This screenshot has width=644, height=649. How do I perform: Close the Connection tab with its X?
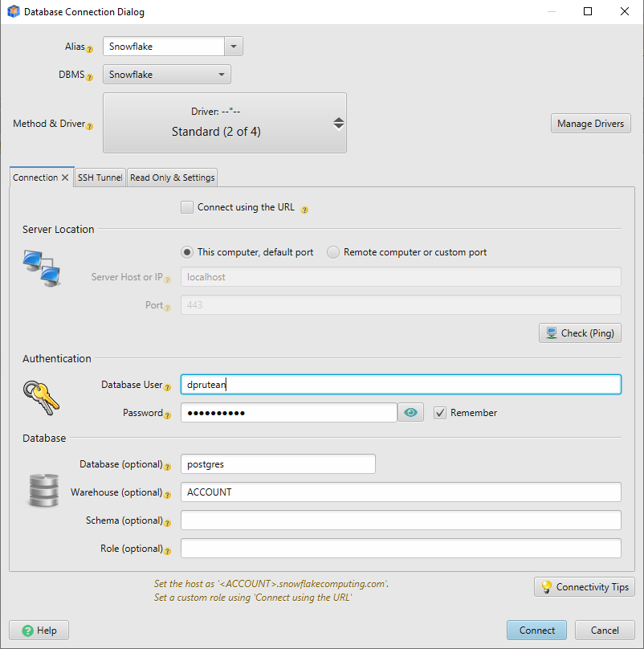point(65,178)
